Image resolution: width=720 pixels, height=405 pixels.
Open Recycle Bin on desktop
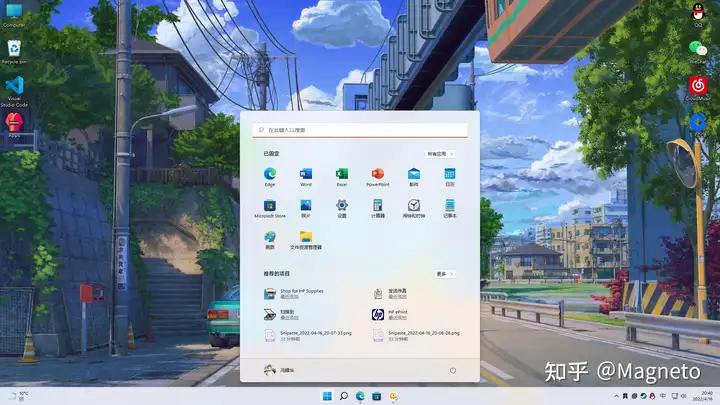coord(14,50)
